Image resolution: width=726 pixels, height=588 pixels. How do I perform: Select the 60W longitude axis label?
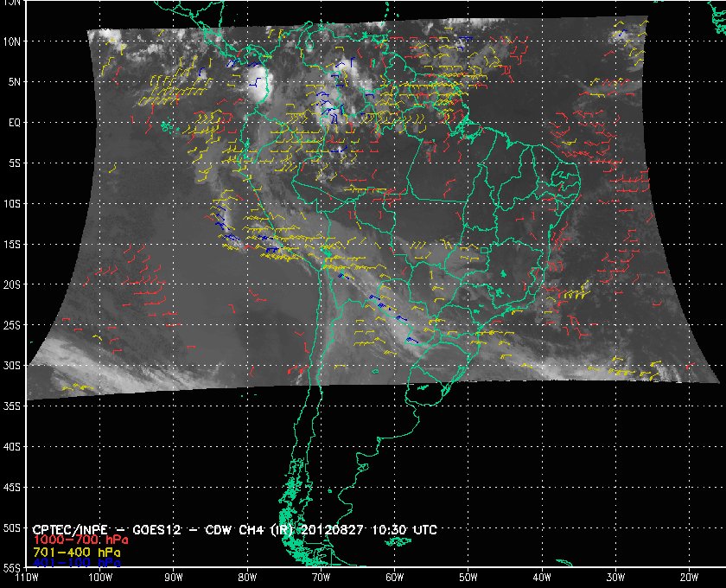(x=394, y=578)
